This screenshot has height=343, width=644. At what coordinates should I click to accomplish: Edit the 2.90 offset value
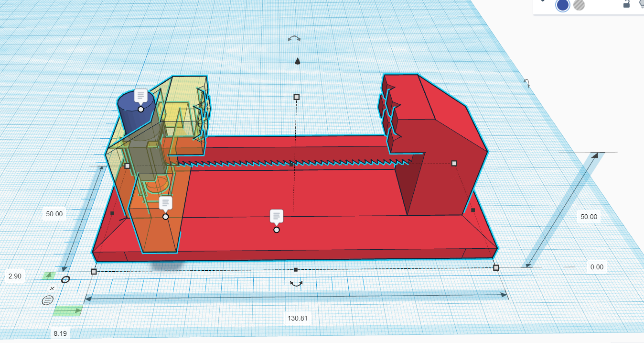14,276
